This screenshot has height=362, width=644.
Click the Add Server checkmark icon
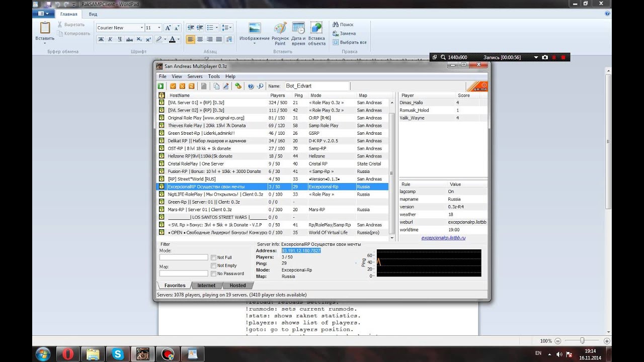pos(173,86)
